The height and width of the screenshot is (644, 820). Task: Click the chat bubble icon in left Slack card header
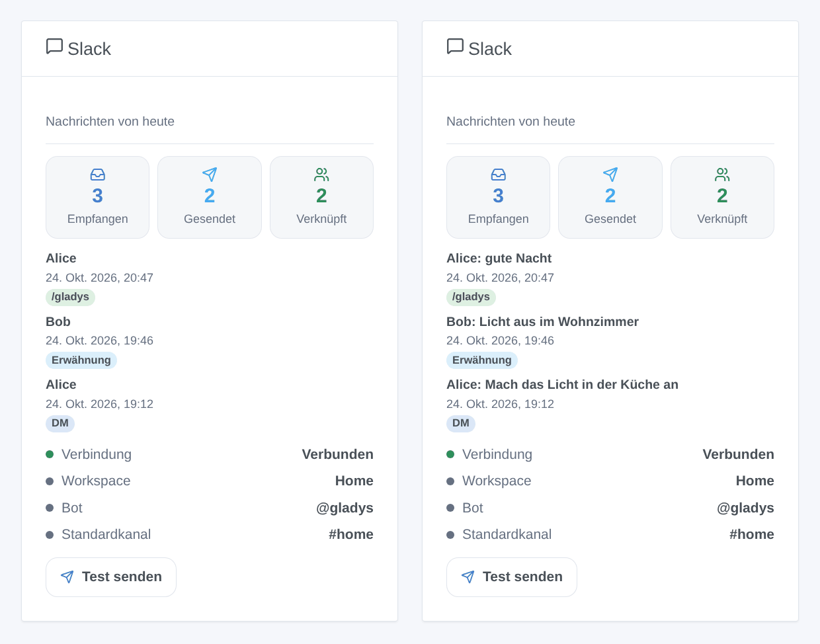point(54,46)
